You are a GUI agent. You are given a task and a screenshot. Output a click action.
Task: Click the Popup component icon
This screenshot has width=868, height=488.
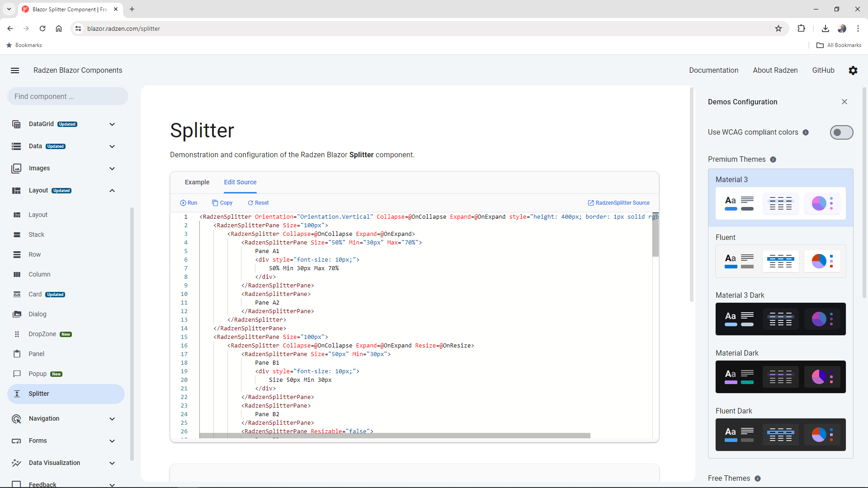17,374
